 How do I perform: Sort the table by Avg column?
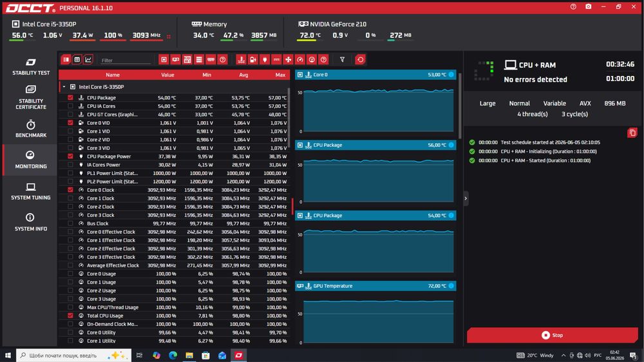(x=243, y=75)
